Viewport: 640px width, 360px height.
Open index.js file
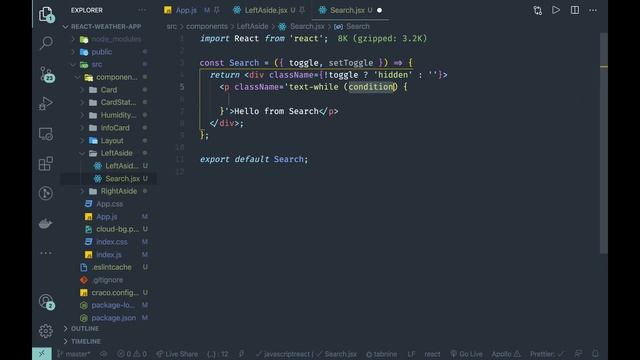click(109, 254)
